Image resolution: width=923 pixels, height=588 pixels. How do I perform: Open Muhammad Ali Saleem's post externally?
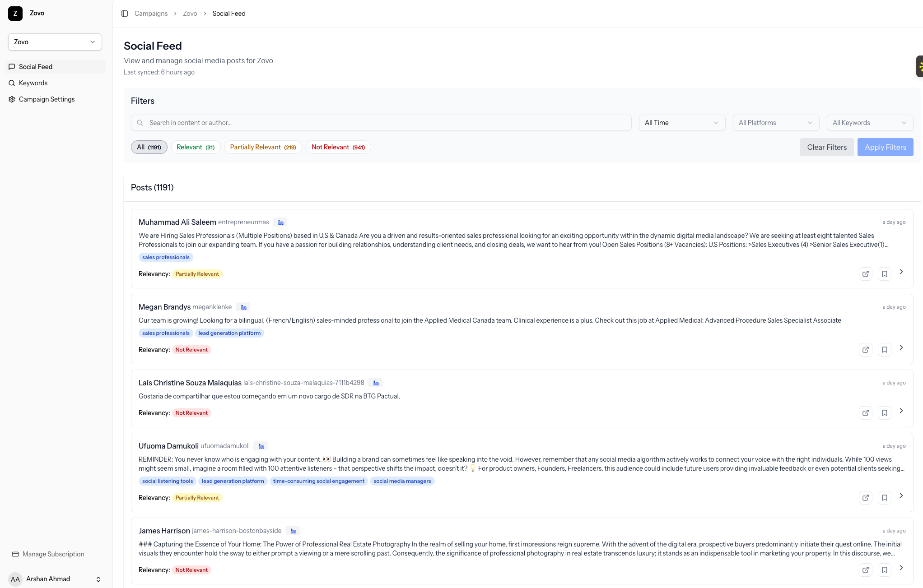tap(865, 274)
